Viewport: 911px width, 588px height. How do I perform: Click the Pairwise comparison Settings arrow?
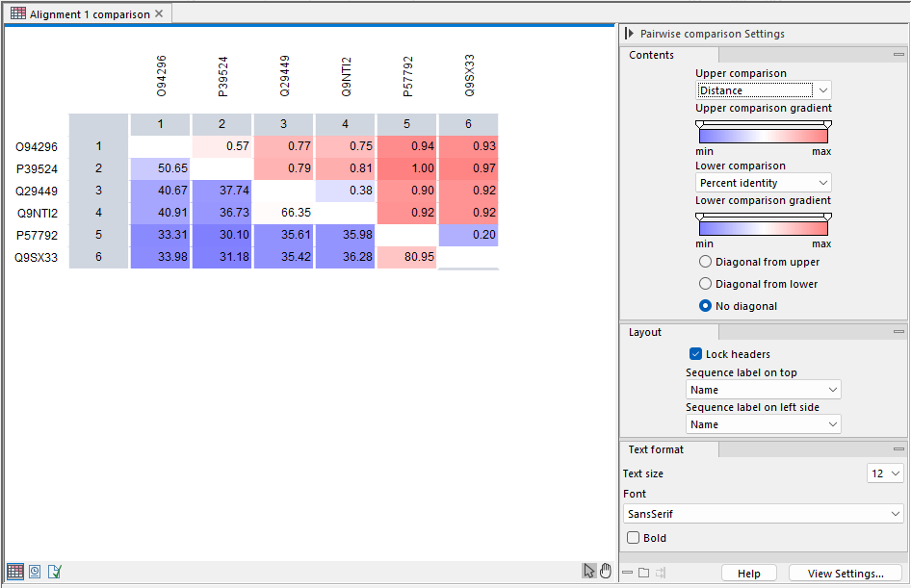tap(631, 33)
